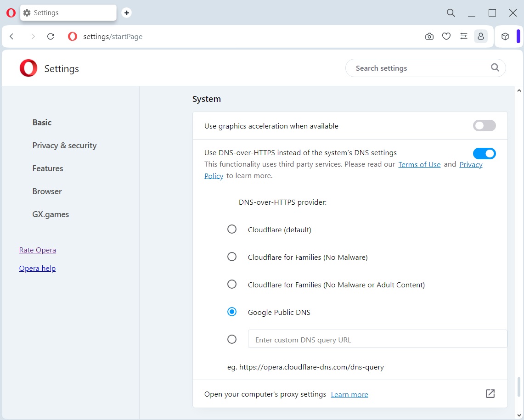Open Features settings section

48,168
